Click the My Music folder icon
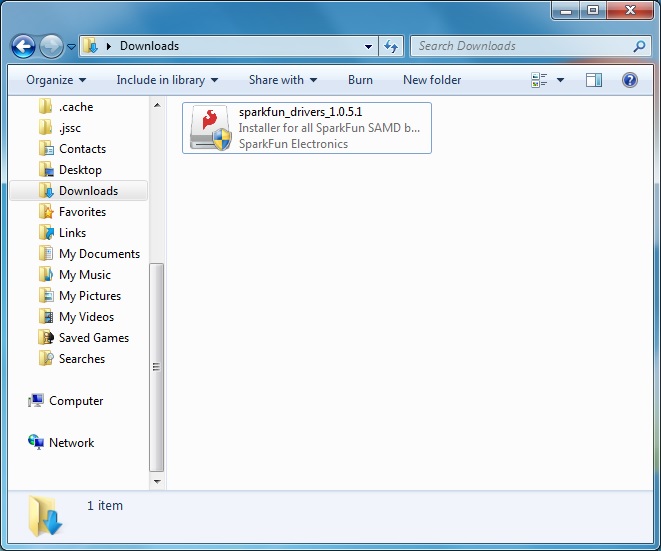Screen dimensions: 661x551 point(46,274)
